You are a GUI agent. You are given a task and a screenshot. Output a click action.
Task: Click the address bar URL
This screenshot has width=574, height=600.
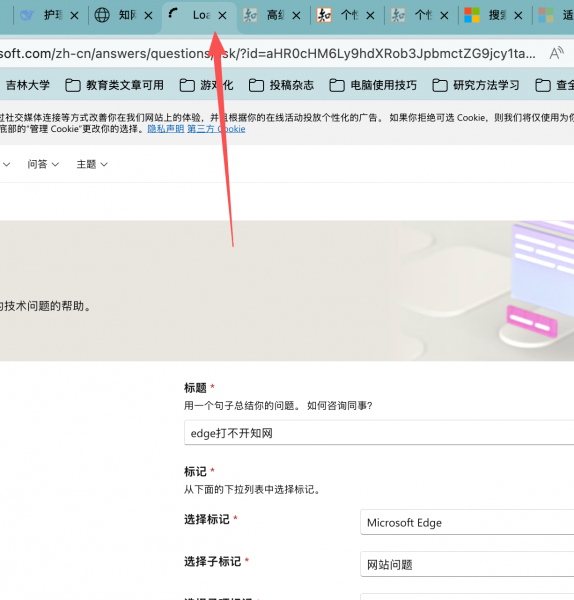pos(268,54)
